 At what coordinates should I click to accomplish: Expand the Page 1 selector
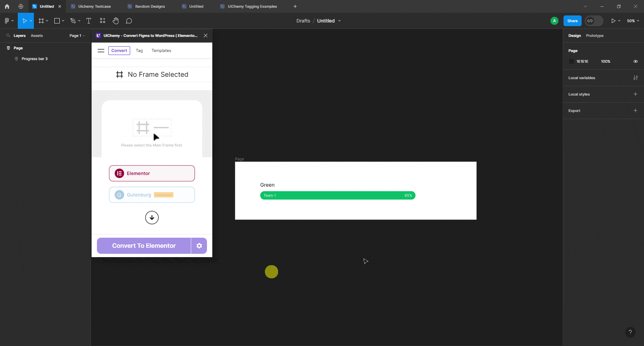pyautogui.click(x=77, y=35)
